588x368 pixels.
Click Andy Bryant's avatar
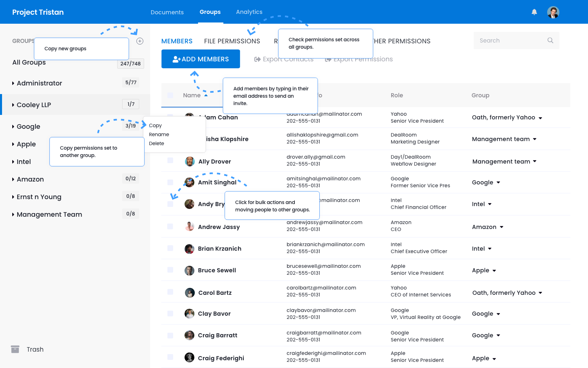[189, 204]
